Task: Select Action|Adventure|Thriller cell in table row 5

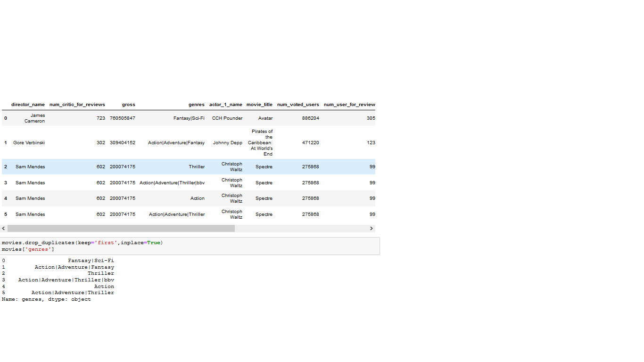Action: pyautogui.click(x=177, y=214)
